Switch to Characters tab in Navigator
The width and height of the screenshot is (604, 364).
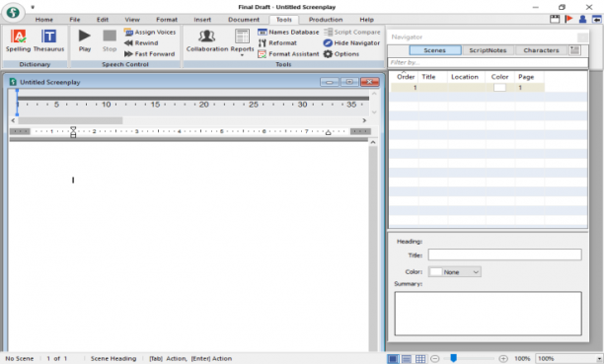pos(541,50)
